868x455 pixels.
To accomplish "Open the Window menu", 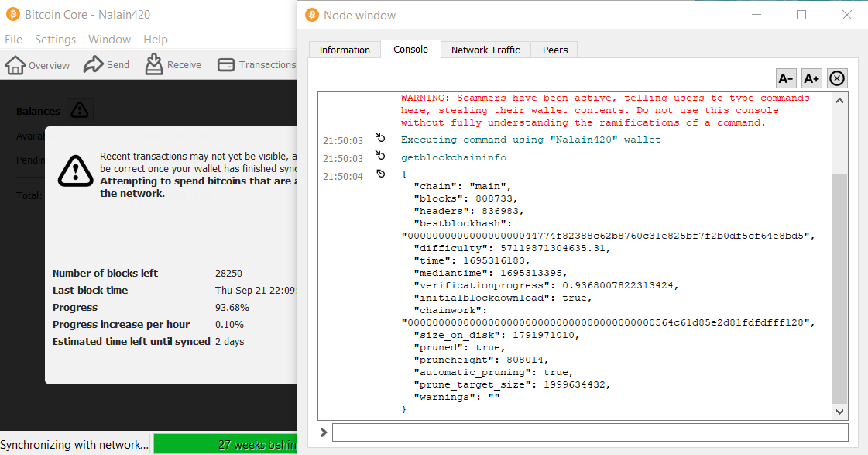I will tap(110, 40).
